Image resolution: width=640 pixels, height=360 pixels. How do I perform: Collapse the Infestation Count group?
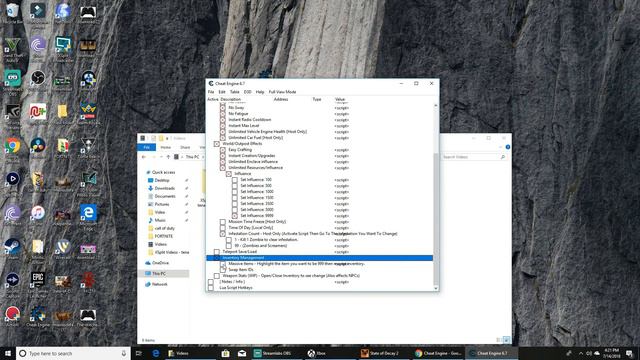coord(223,234)
